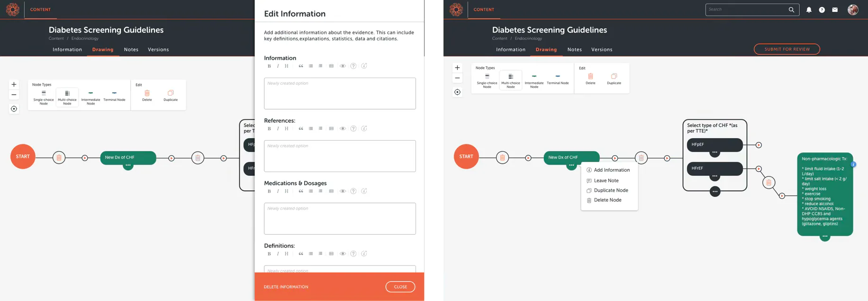Screen dimensions: 868x301
Task: Toggle preview eye in Medications & Dosages editor
Action: pos(343,191)
